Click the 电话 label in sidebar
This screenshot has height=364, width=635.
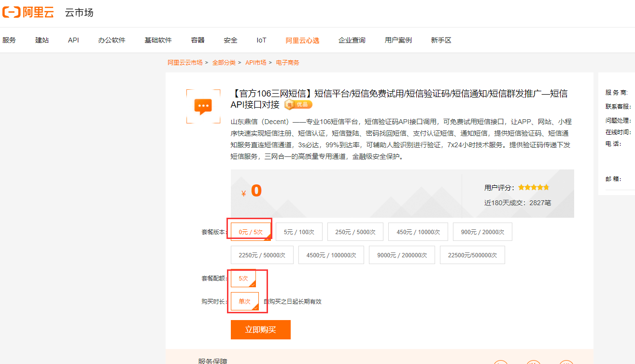pos(613,144)
